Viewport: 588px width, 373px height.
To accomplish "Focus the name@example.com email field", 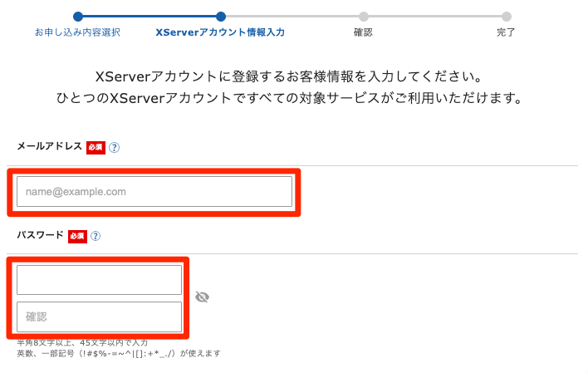I will pos(154,192).
